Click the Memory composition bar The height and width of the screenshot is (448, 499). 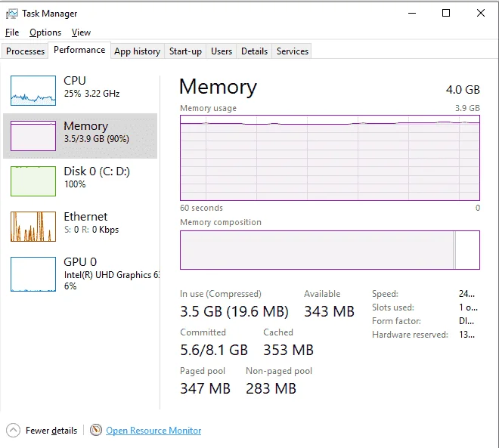pos(330,250)
